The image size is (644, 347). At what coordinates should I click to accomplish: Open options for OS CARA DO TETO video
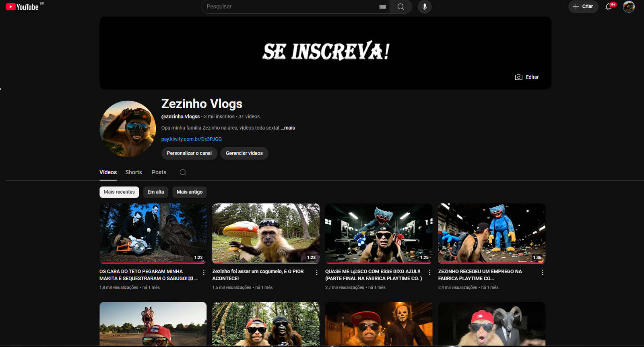pyautogui.click(x=204, y=273)
